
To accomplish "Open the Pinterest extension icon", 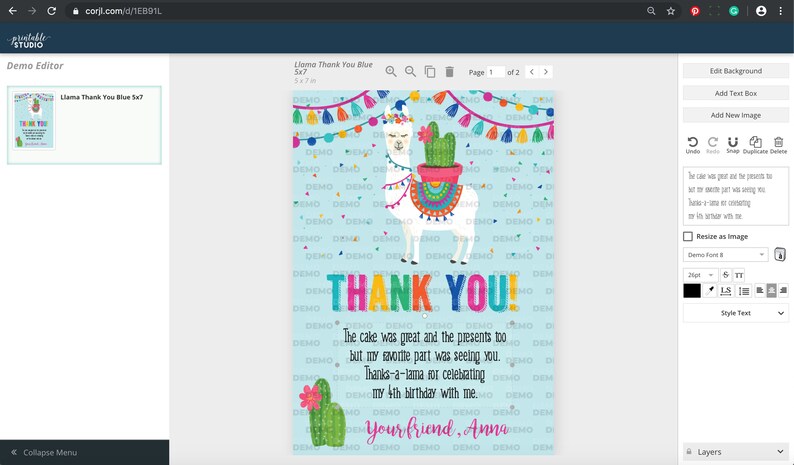I will [x=695, y=11].
